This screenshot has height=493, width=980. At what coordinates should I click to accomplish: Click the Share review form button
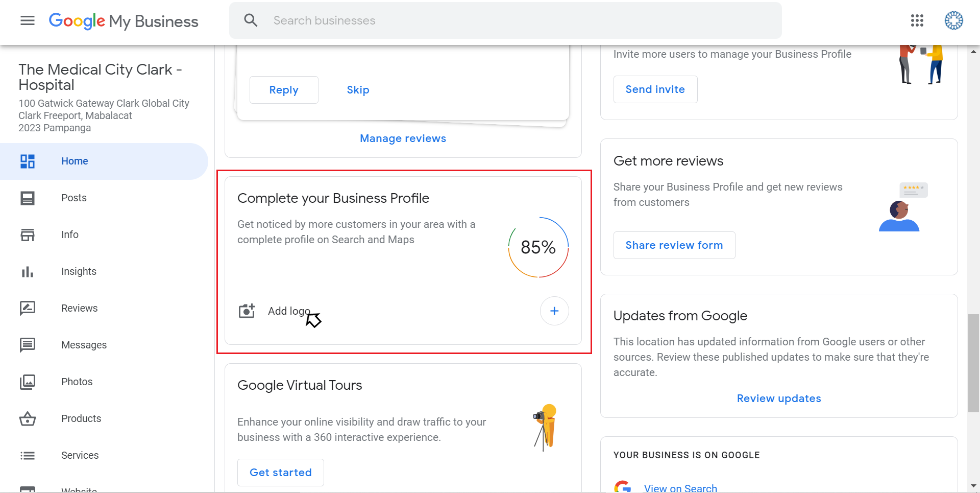[x=674, y=245]
